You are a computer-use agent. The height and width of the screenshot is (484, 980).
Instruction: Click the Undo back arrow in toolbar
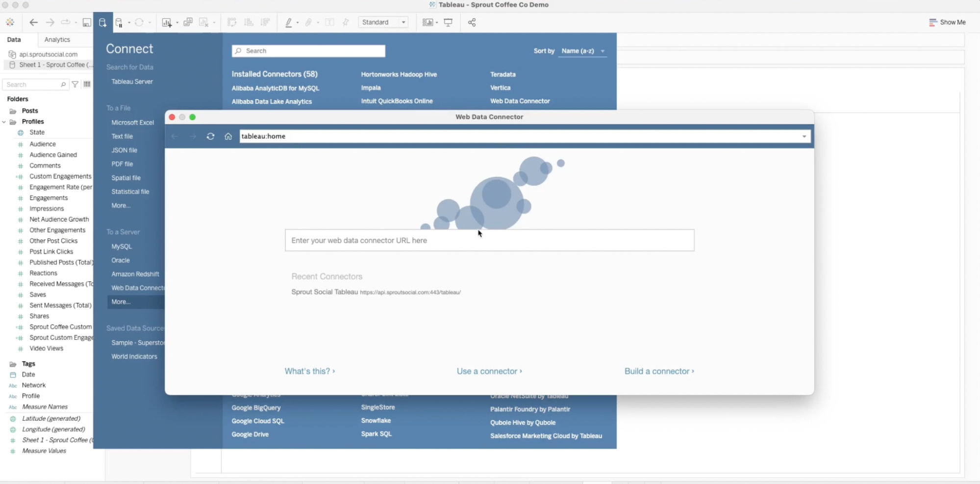(33, 22)
